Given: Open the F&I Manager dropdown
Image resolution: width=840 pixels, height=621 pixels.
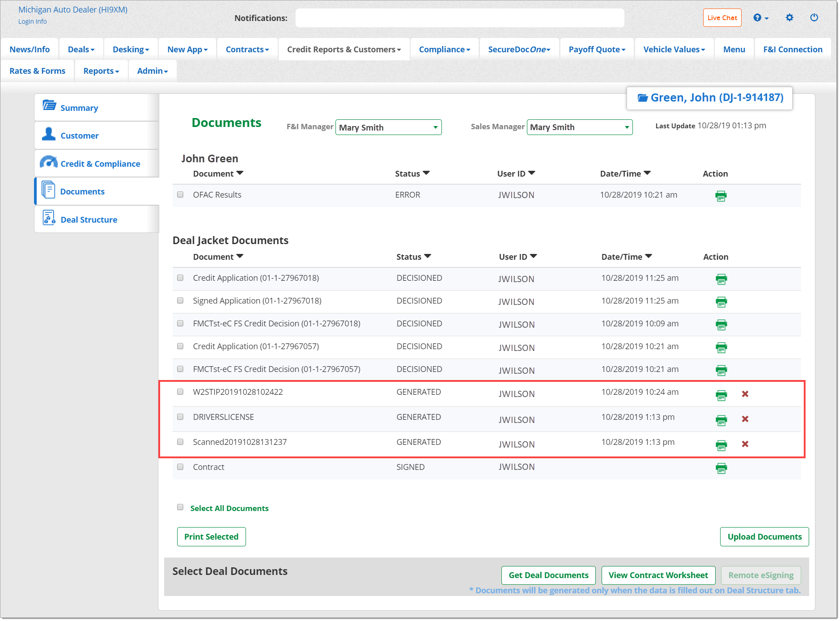Looking at the screenshot, I should (388, 127).
